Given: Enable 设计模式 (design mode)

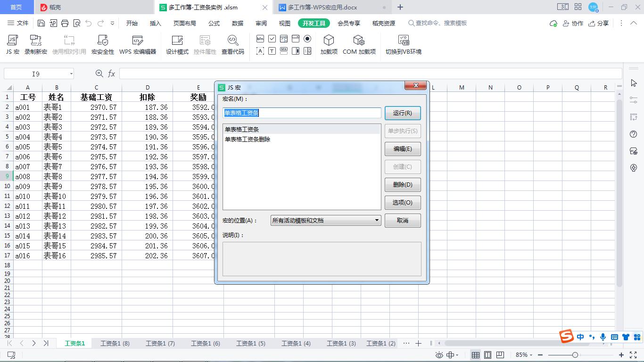Looking at the screenshot, I should (x=177, y=43).
